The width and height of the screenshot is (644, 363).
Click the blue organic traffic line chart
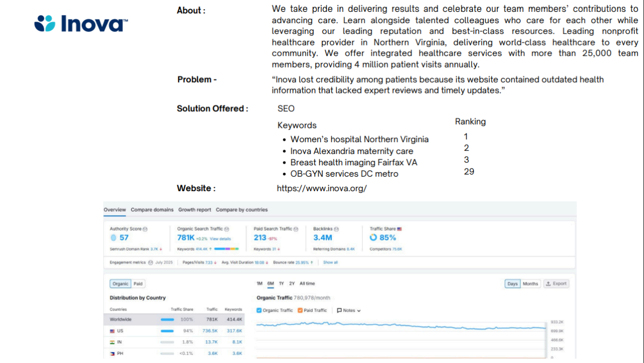point(401,326)
